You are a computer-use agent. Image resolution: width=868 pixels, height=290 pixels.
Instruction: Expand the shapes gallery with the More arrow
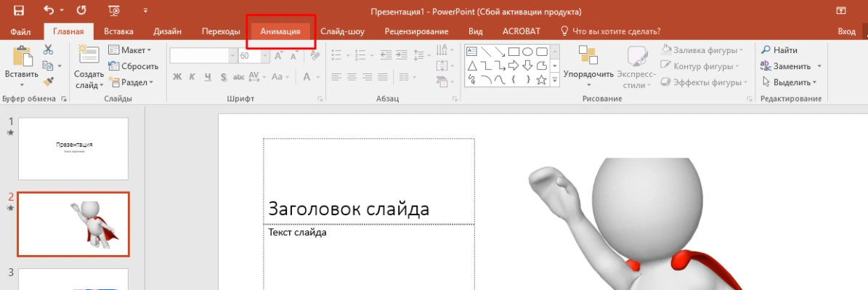coord(555,81)
